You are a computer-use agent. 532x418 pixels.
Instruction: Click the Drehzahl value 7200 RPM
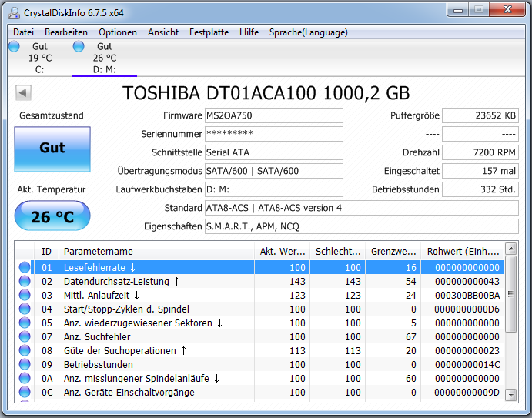(x=480, y=152)
